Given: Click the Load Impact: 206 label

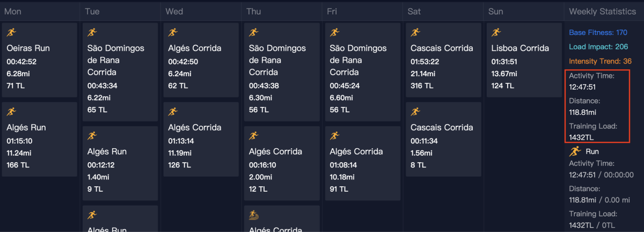Looking at the screenshot, I should coord(598,47).
